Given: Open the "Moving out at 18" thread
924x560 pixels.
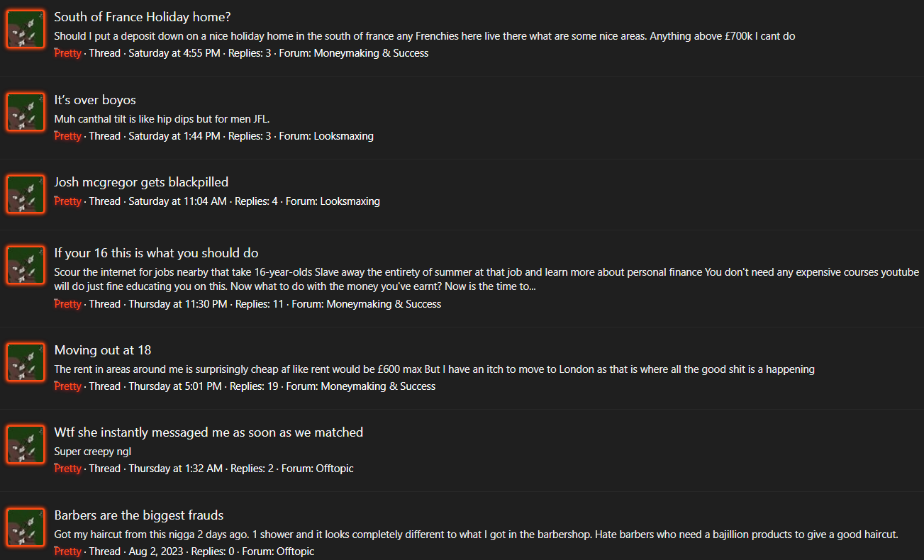Looking at the screenshot, I should click(103, 350).
